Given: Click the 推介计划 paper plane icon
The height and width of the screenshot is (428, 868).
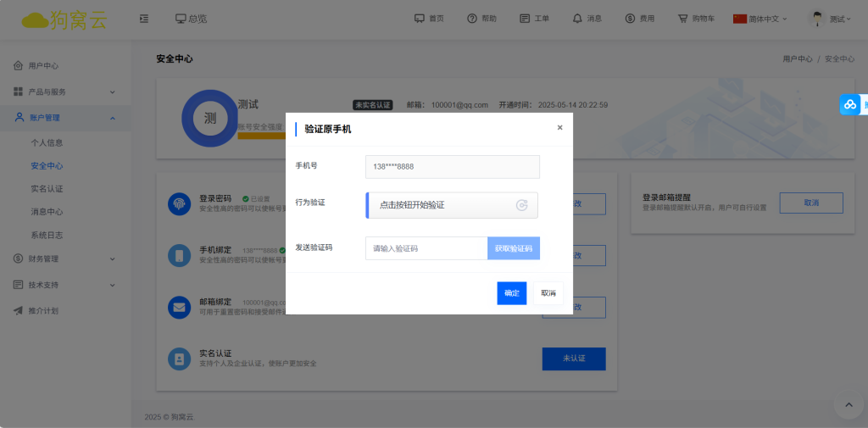Looking at the screenshot, I should point(19,311).
